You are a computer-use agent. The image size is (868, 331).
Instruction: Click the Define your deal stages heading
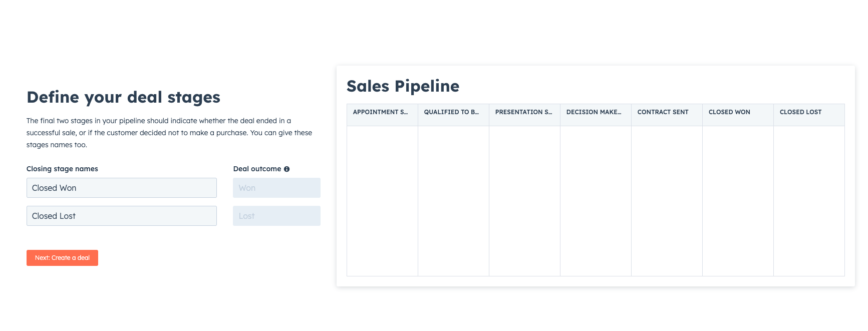point(123,97)
